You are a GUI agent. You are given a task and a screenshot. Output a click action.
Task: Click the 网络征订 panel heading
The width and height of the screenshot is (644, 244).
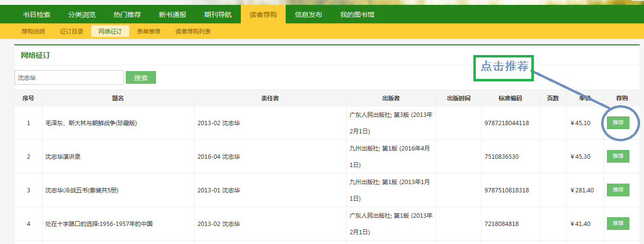[35, 56]
